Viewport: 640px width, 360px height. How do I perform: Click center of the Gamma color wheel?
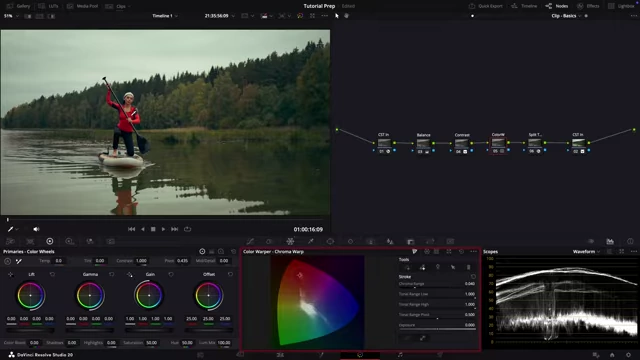pyautogui.click(x=90, y=296)
